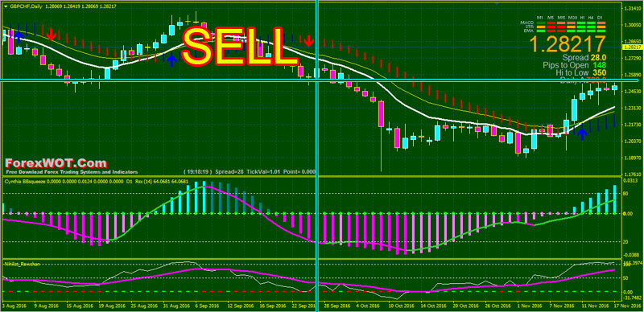This screenshot has height=312, width=644.
Task: Click the MACD signal cell under H1
Action: (x=581, y=23)
